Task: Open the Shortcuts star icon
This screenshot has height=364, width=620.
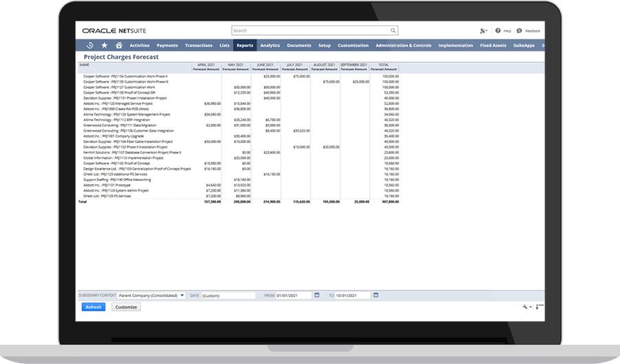Action: pos(105,45)
